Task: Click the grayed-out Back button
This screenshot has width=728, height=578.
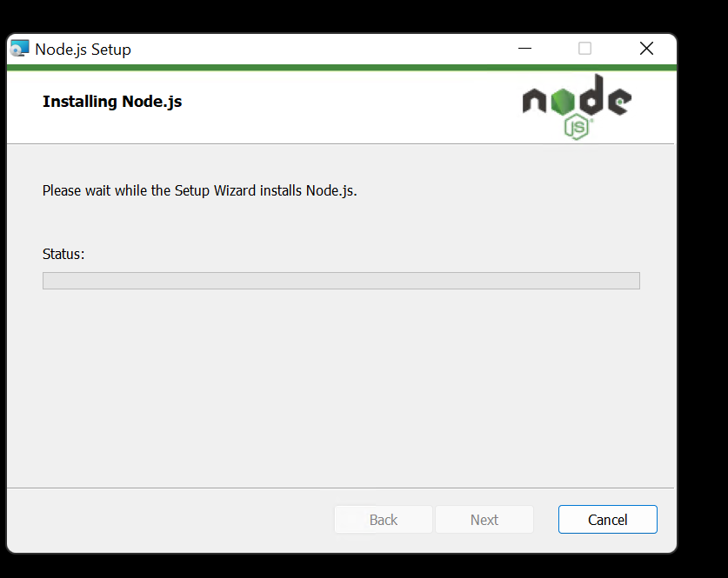Action: click(383, 520)
